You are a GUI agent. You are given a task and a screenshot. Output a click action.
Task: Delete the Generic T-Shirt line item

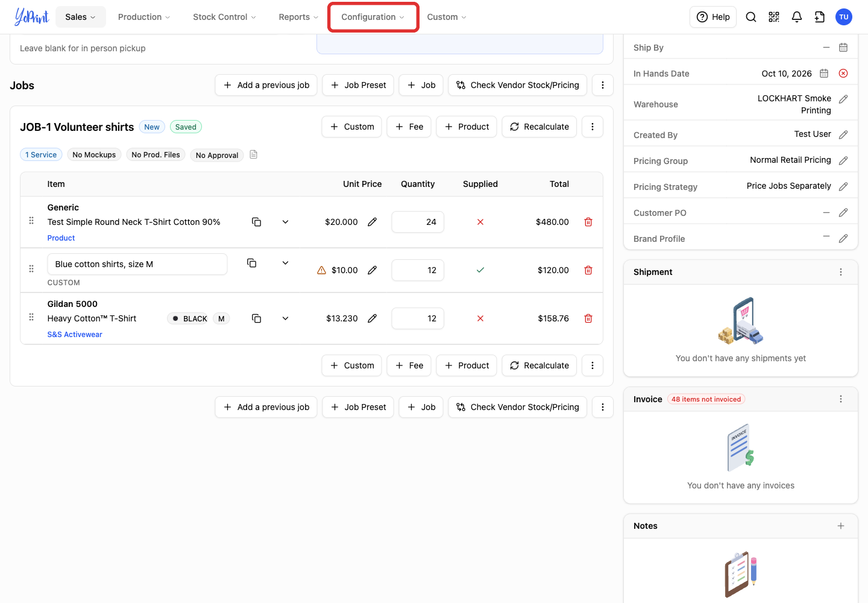coord(588,222)
